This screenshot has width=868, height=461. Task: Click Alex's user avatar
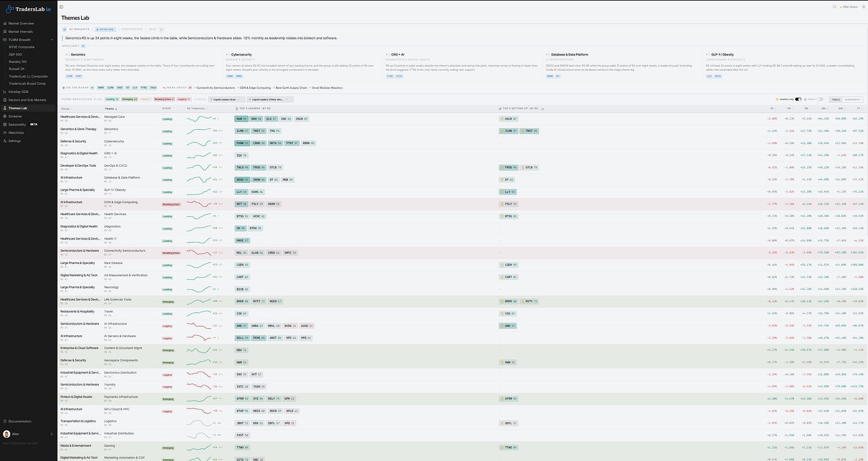7,434
